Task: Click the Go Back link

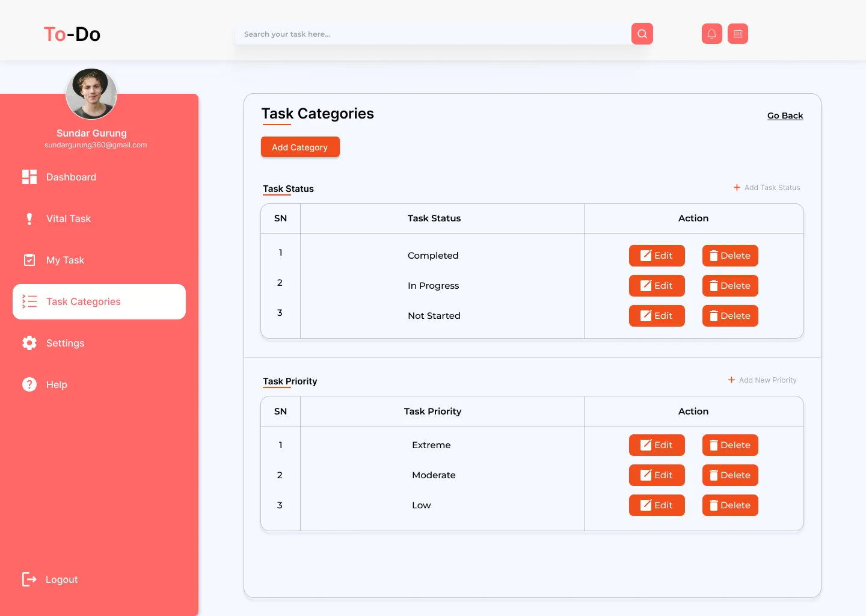Action: [x=785, y=115]
